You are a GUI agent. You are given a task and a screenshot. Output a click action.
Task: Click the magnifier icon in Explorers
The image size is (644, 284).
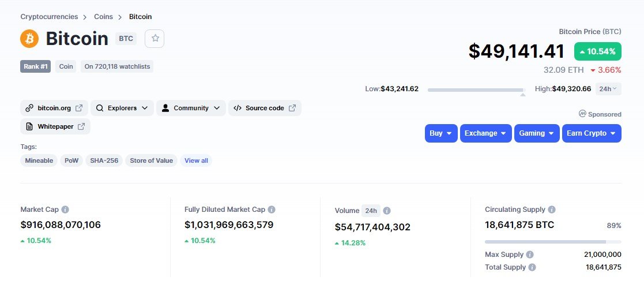point(99,108)
